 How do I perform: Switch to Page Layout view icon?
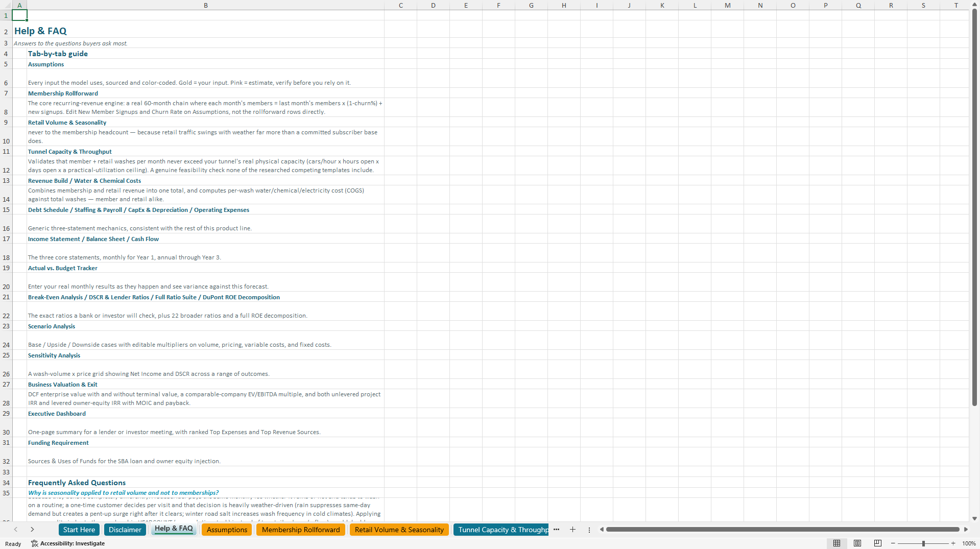coord(857,543)
